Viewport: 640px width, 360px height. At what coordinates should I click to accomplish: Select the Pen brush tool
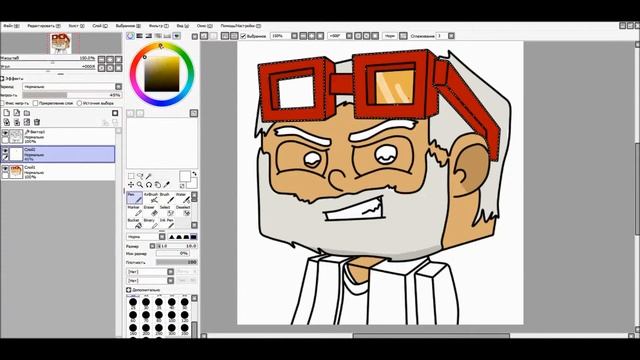coord(134,198)
